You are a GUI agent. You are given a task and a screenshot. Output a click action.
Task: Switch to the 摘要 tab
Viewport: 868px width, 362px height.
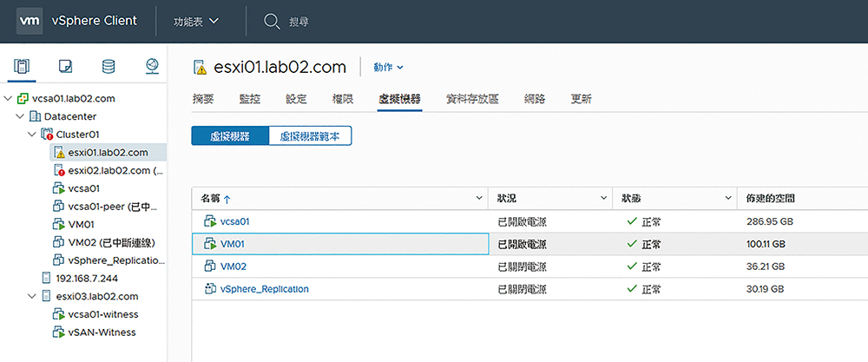tap(202, 99)
